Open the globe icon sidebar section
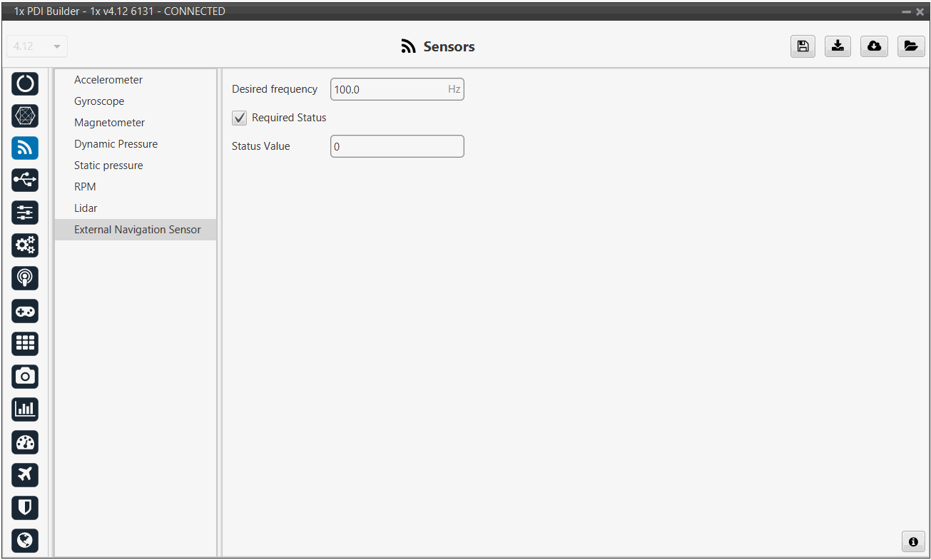The width and height of the screenshot is (931, 560). pyautogui.click(x=25, y=540)
